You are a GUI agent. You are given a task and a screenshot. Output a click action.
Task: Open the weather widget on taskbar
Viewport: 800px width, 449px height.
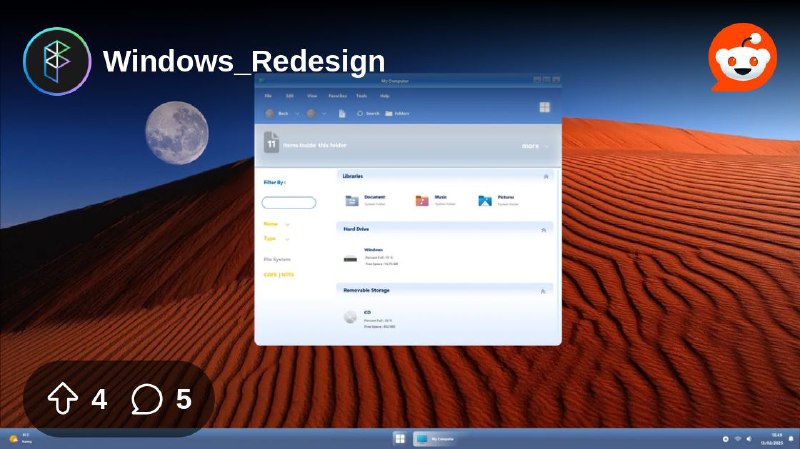click(20, 438)
